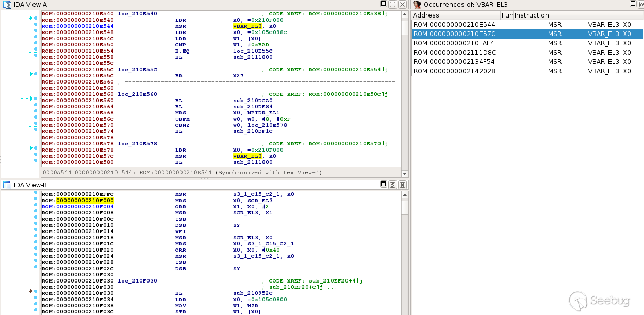Image resolution: width=644 pixels, height=315 pixels.
Task: Close the IDA View-B panel
Action: click(403, 185)
